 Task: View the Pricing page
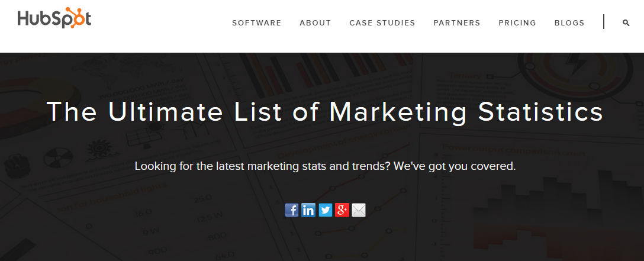[x=517, y=23]
